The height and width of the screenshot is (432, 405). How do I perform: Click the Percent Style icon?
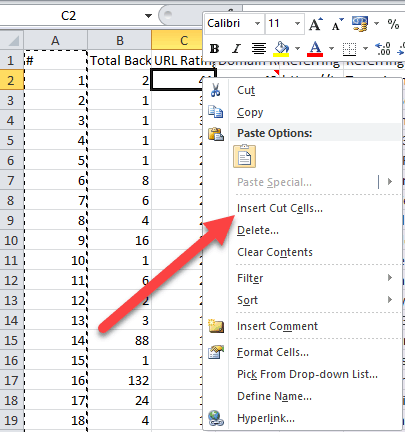pyautogui.click(x=393, y=24)
